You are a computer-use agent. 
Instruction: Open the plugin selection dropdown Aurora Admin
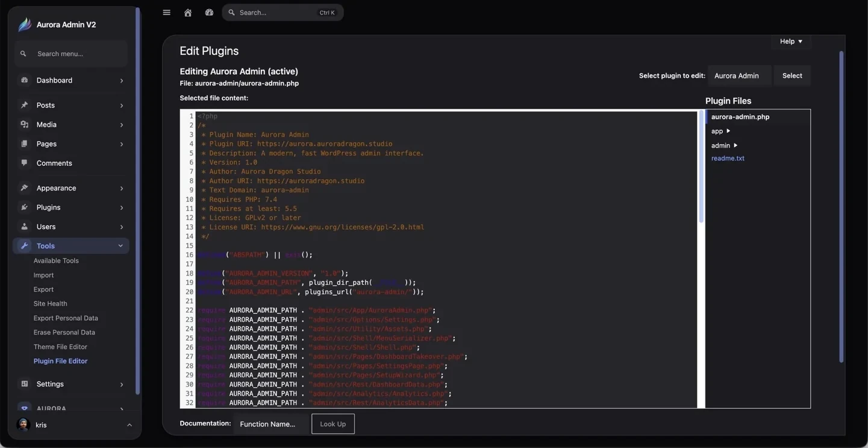pos(739,75)
